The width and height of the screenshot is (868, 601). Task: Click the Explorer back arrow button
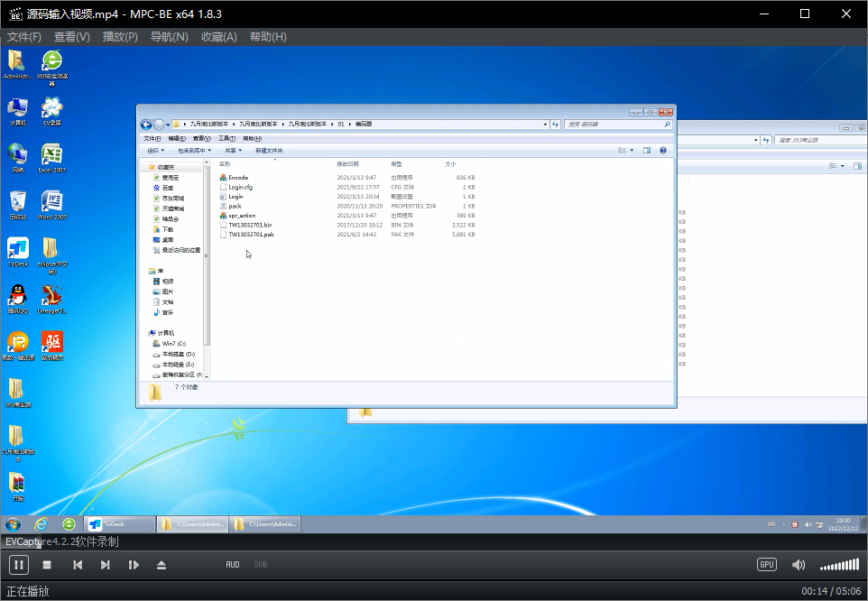tap(146, 125)
